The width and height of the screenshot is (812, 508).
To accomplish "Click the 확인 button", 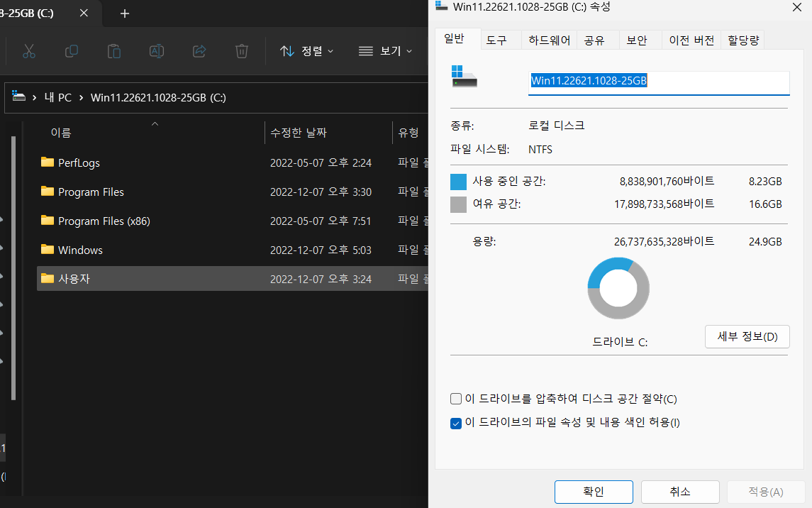I will 594,492.
